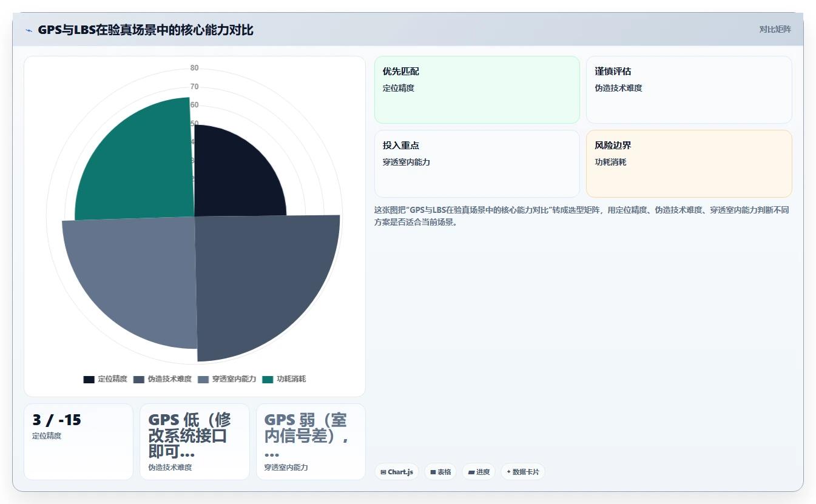Click the 数据卡片 chip
Viewport: 816px width, 504px height.
point(523,472)
